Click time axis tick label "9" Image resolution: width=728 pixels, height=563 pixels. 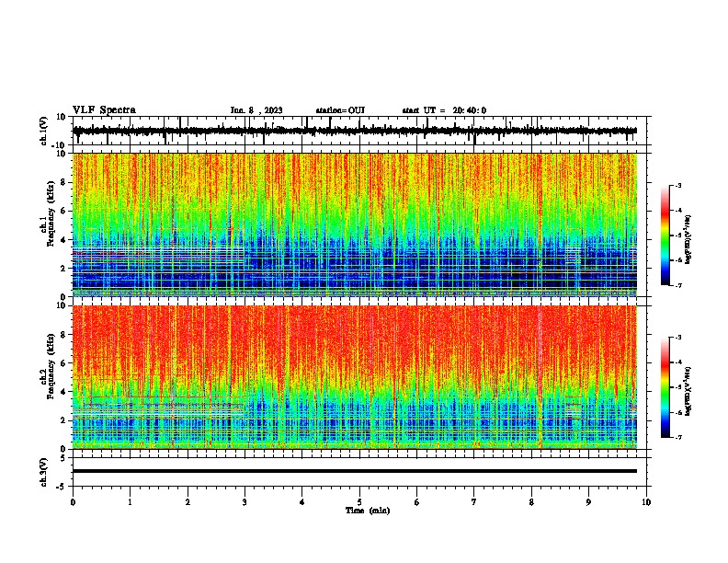click(588, 502)
